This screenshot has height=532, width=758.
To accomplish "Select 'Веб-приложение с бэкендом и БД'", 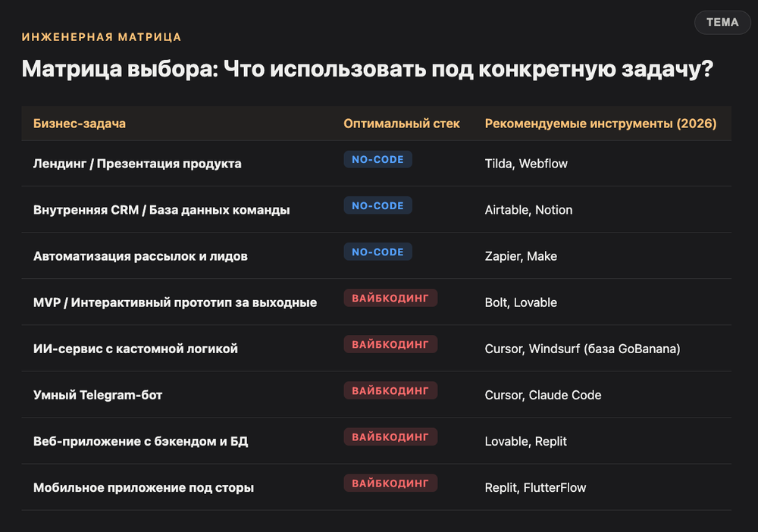I will click(141, 442).
